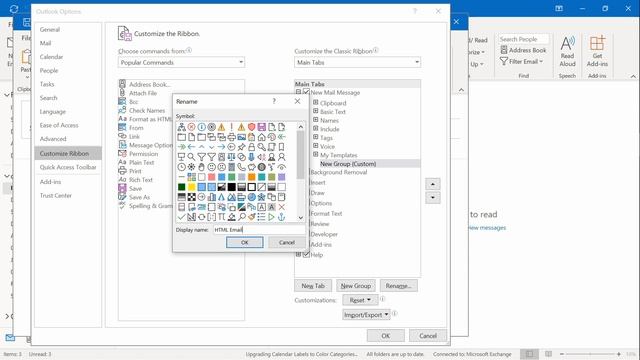The image size is (640, 360).
Task: Move selected item up with arrow button
Action: [x=433, y=184]
